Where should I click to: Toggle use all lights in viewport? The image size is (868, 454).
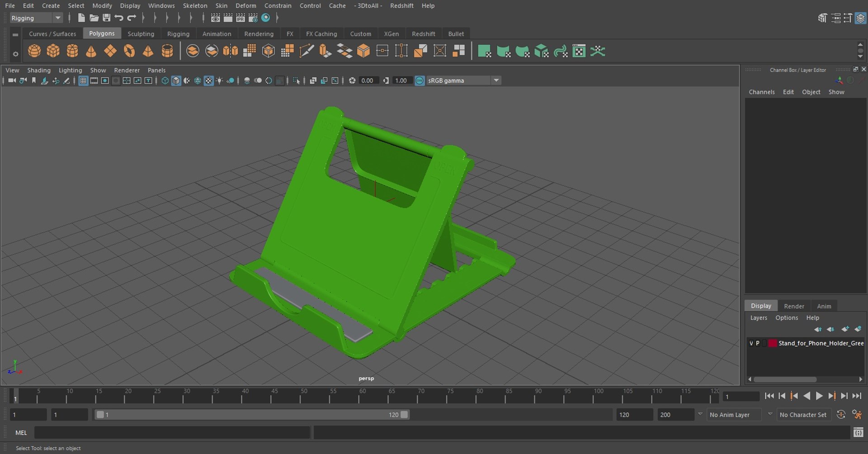(x=219, y=80)
